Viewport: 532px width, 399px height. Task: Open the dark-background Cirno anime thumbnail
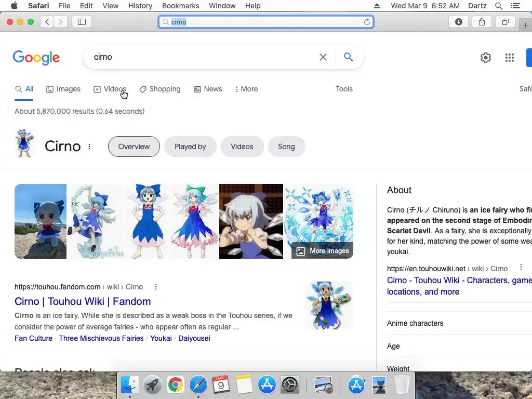click(251, 221)
